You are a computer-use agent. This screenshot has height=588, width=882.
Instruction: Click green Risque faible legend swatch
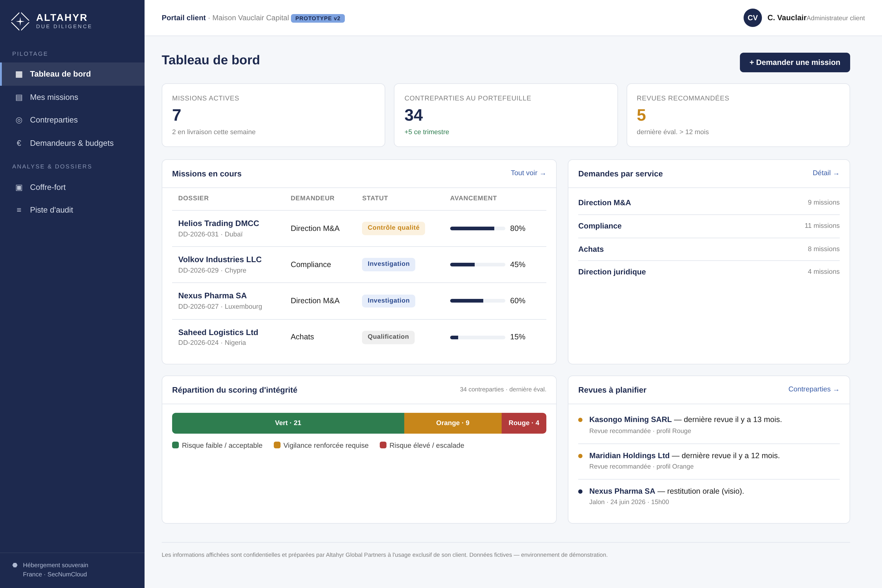[x=175, y=445]
